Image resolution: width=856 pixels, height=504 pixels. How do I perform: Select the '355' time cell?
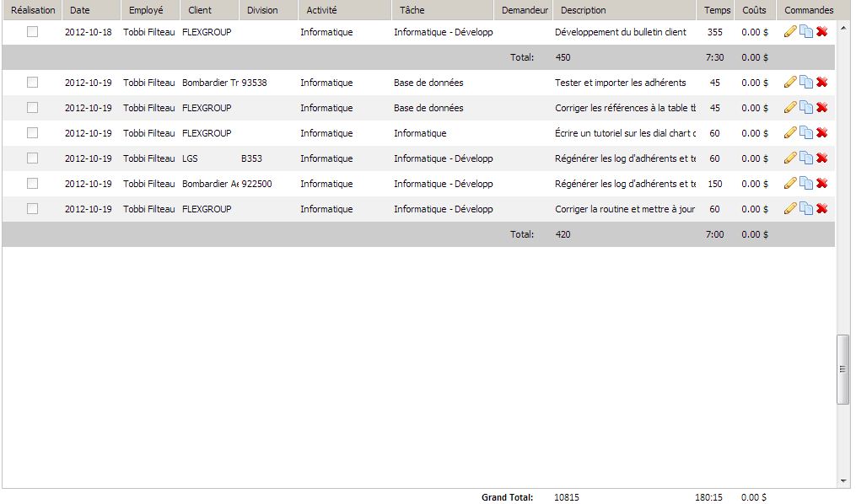[714, 32]
